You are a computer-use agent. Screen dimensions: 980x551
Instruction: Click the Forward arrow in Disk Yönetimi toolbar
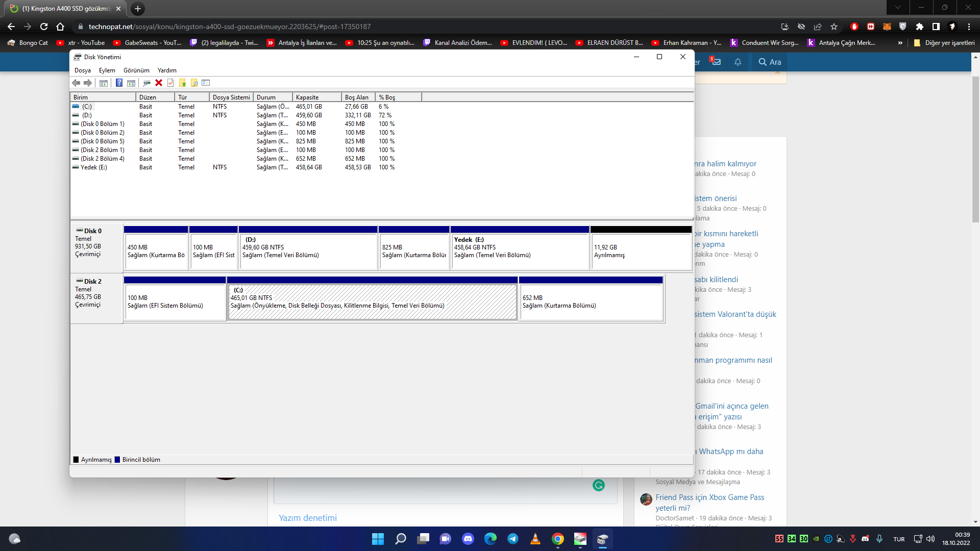coord(88,83)
